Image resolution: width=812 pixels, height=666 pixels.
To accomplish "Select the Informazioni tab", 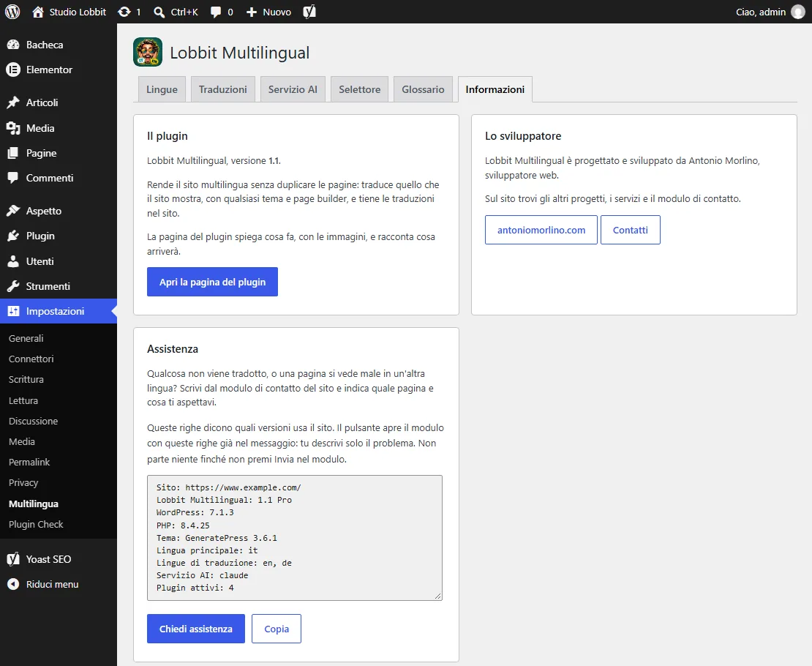I will [495, 89].
